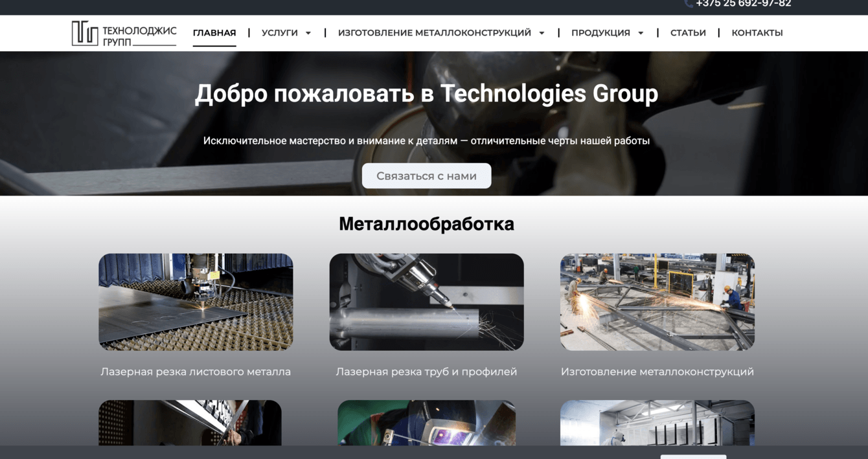Follow the Лазерная резка труб и профилей link

point(426,372)
